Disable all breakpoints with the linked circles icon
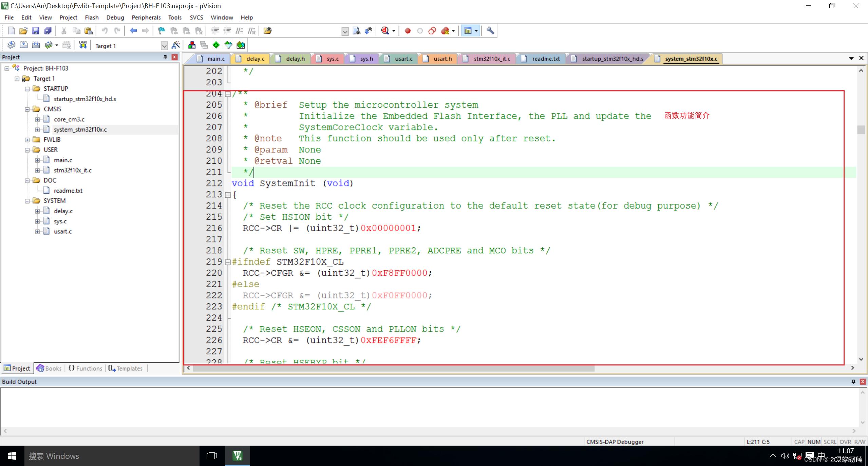Image resolution: width=868 pixels, height=466 pixels. pos(432,31)
